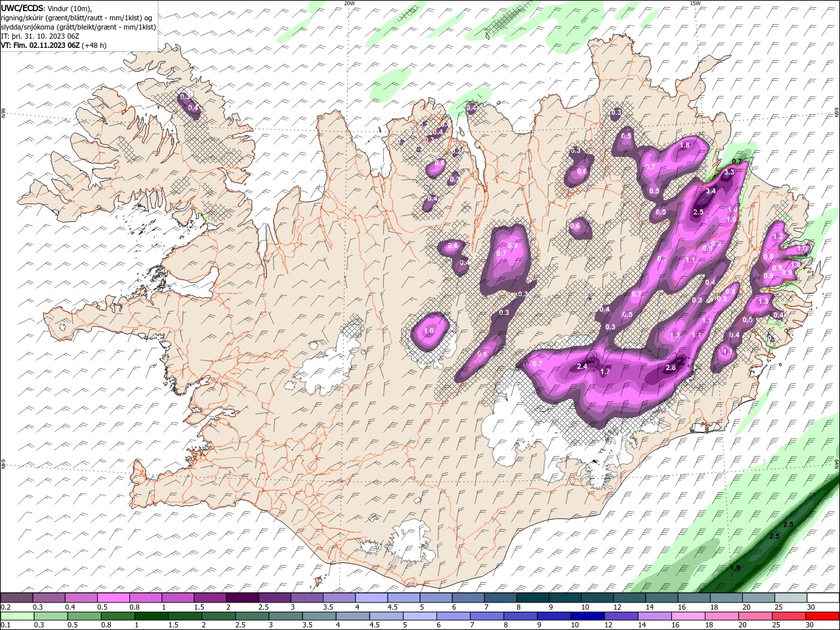This screenshot has width=840, height=630.
Task: Pick the dark mauve swatch above legend label 0.2
Action: (16, 598)
